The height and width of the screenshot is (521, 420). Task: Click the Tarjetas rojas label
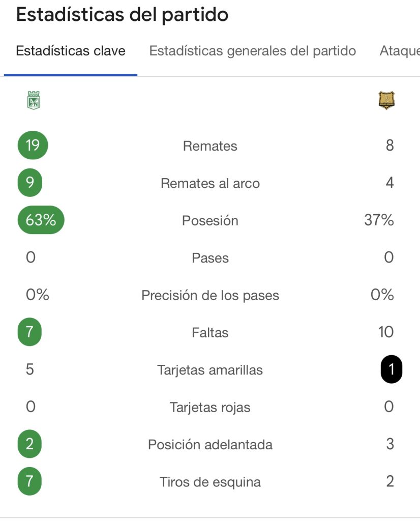point(210,408)
